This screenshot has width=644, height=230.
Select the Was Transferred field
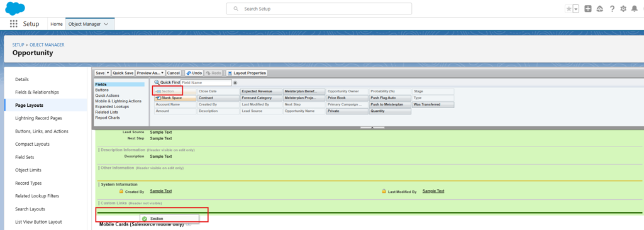433,105
